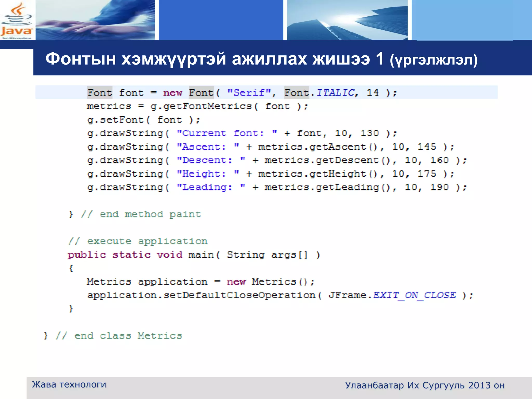Click the footer text "Улаанбаатар Их Сургууль 2013 он"
This screenshot has height=399, width=532.
point(425,385)
